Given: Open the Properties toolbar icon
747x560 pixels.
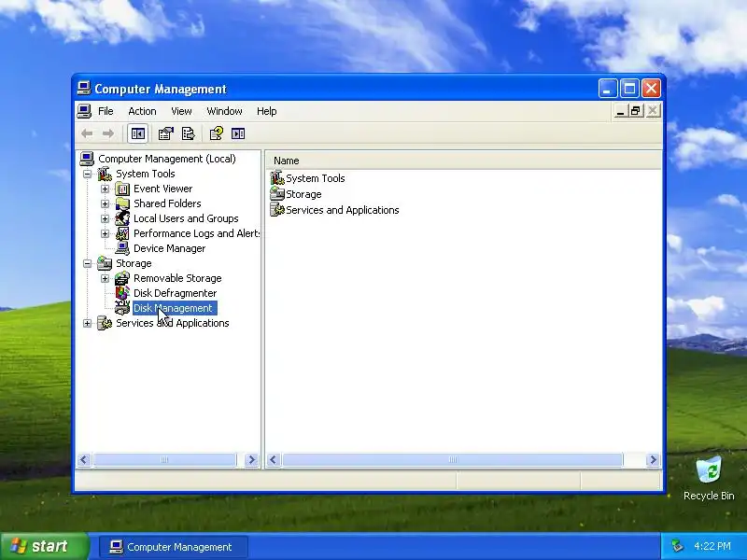Looking at the screenshot, I should (x=166, y=133).
